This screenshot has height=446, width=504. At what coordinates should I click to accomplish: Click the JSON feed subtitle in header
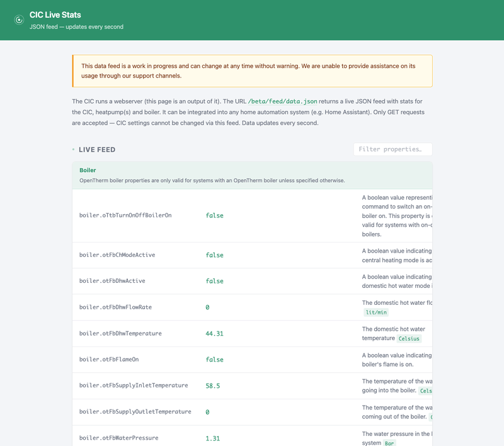76,27
